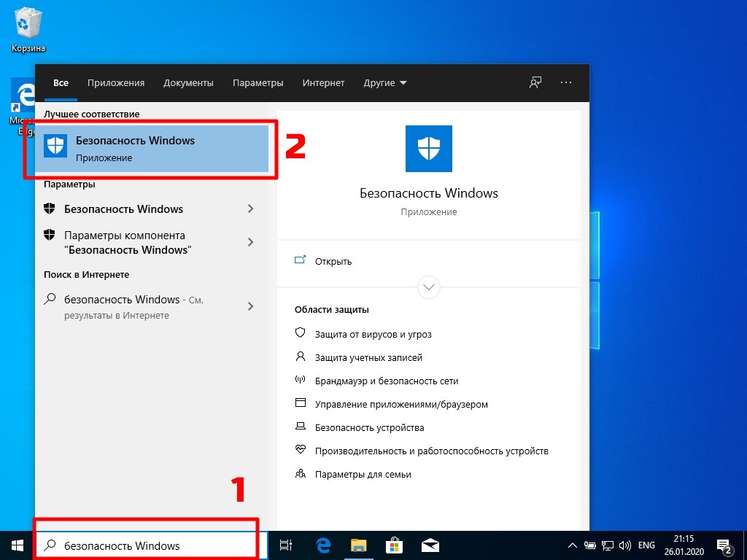Click the Безопасность Windows shield logo
This screenshot has height=560, width=747.
(428, 148)
